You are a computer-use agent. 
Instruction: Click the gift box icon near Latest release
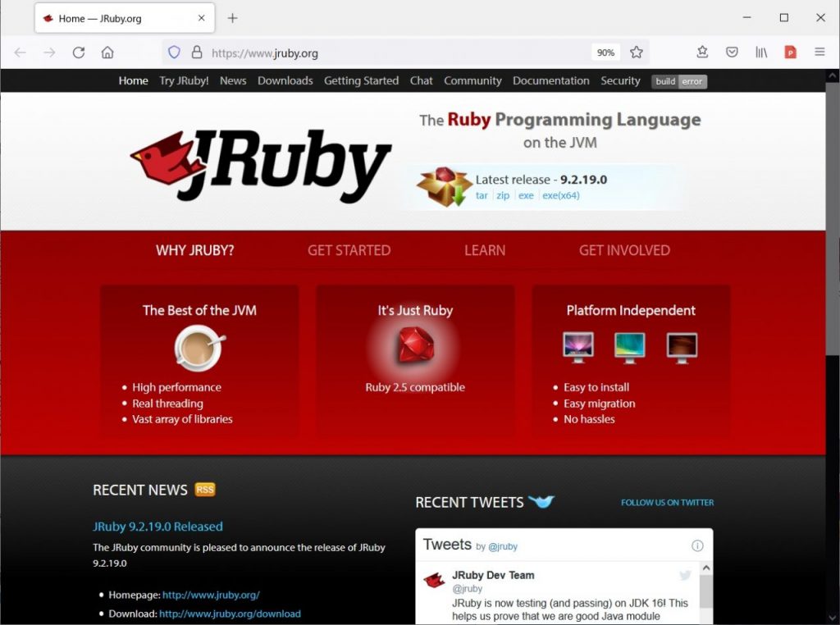(x=442, y=186)
